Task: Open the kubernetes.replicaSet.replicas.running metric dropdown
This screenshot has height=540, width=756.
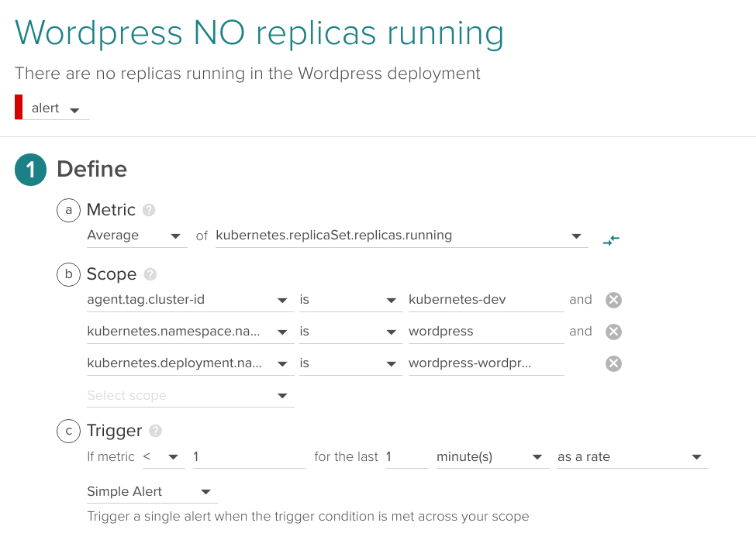Action: pos(402,236)
